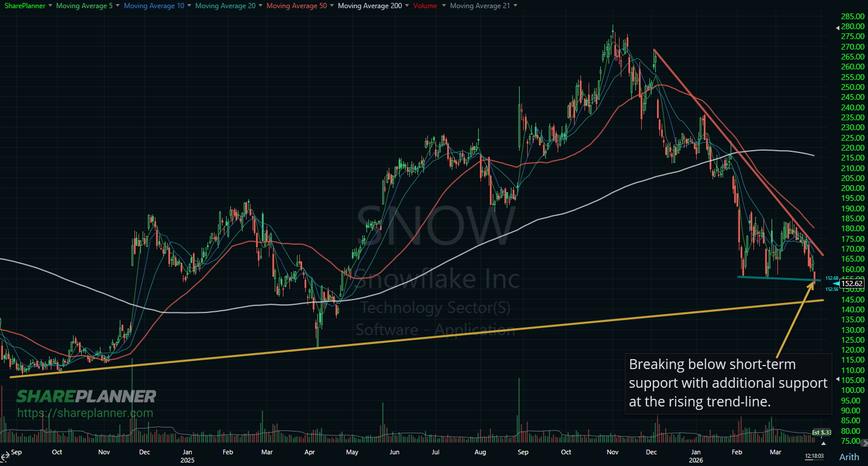Open the Moving Average 200 dropdown
The image size is (868, 466).
(x=407, y=6)
